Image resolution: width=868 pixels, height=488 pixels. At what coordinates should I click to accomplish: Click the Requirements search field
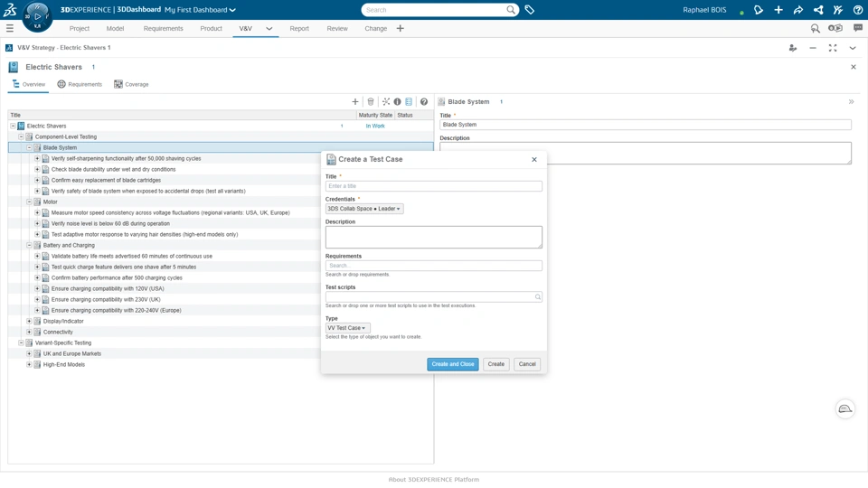[434, 266]
